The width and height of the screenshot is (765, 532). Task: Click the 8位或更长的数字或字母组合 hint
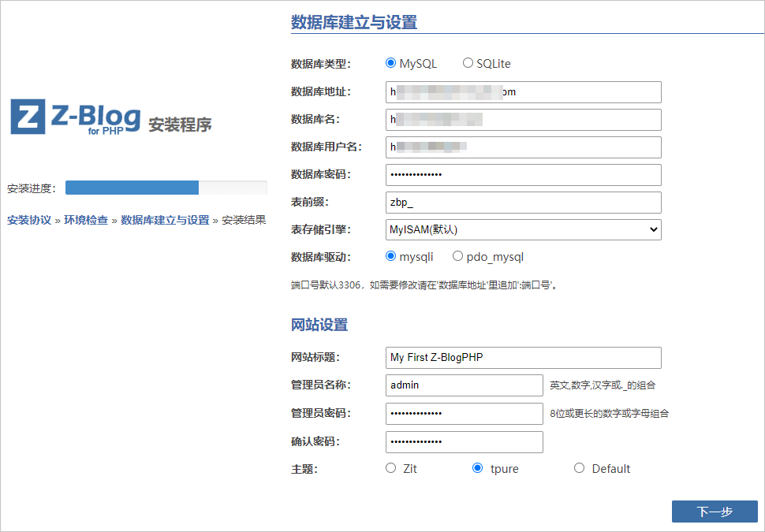(610, 414)
